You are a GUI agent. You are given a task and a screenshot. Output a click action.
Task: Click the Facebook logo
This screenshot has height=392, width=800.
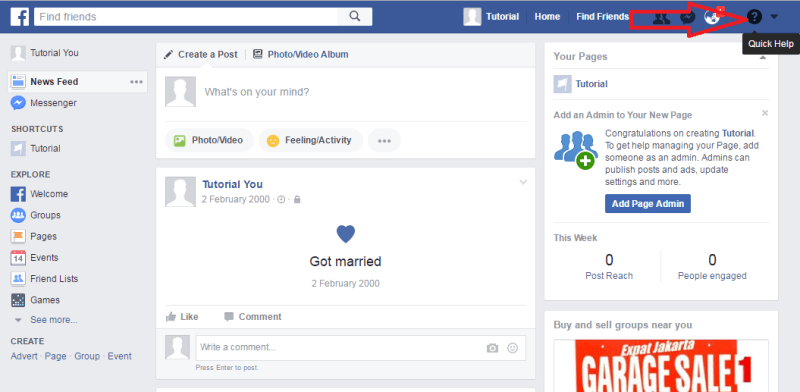point(19,17)
